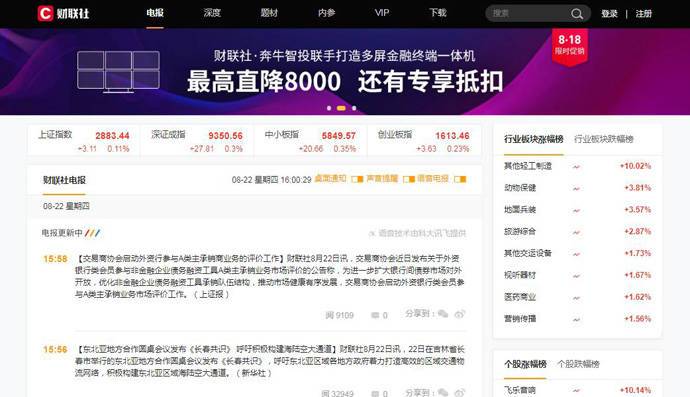This screenshot has width=690, height=397.
Task: Open trend chart icon for 视听器材
Action: pyautogui.click(x=576, y=276)
